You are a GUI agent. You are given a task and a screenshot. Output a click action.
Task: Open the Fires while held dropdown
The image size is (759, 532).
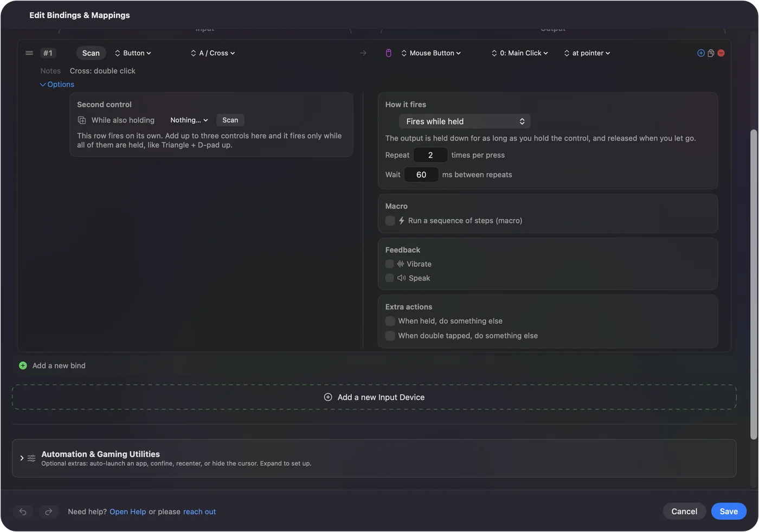click(x=465, y=121)
